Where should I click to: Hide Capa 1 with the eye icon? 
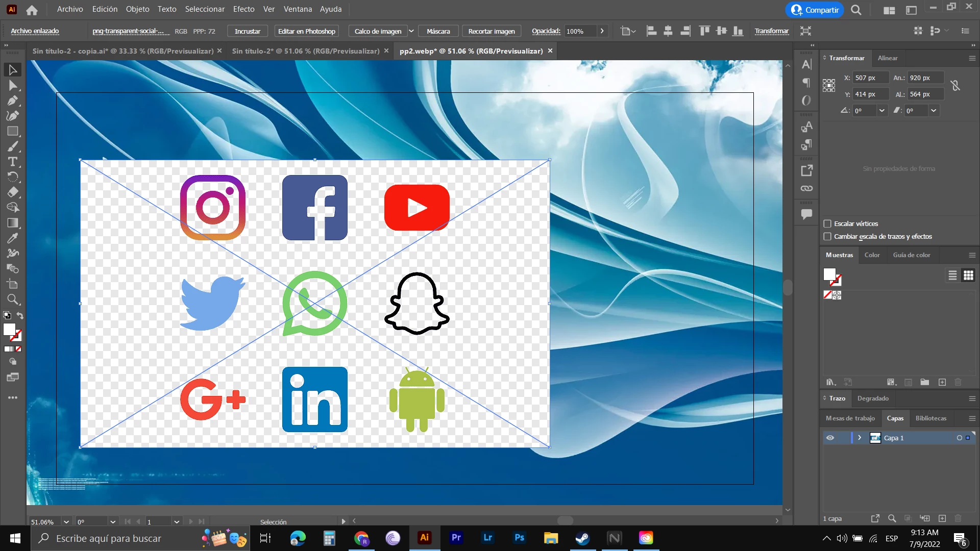(830, 438)
